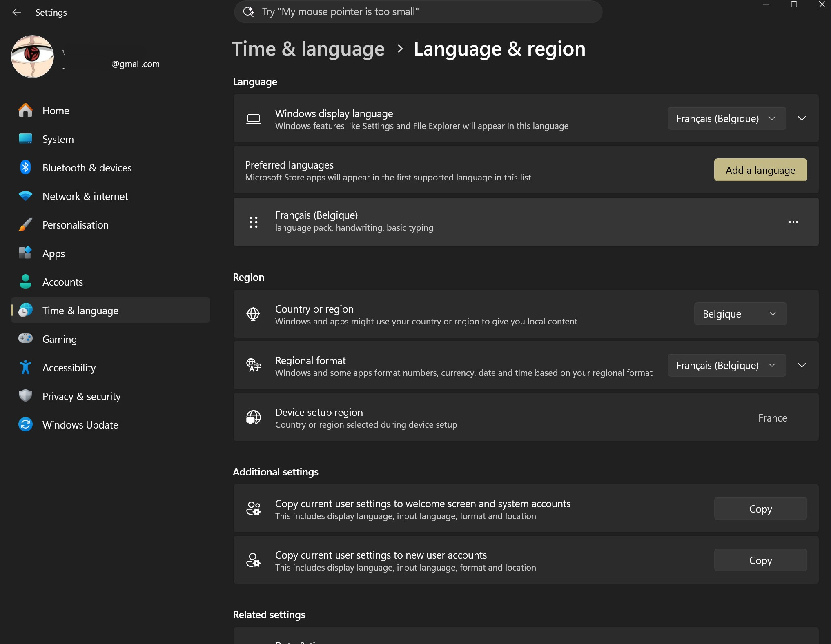The height and width of the screenshot is (644, 831).
Task: Click the Apps icon in sidebar
Action: [25, 253]
